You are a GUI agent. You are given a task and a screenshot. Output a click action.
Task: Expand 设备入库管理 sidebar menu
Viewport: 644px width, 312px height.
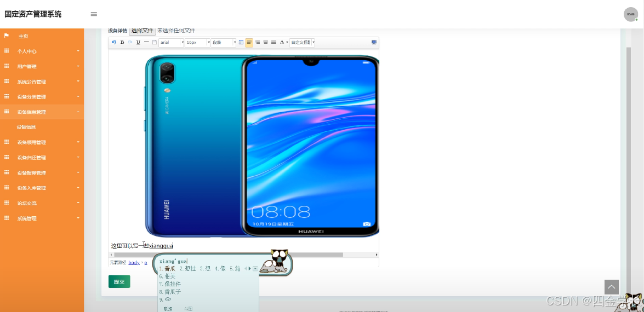pos(42,188)
